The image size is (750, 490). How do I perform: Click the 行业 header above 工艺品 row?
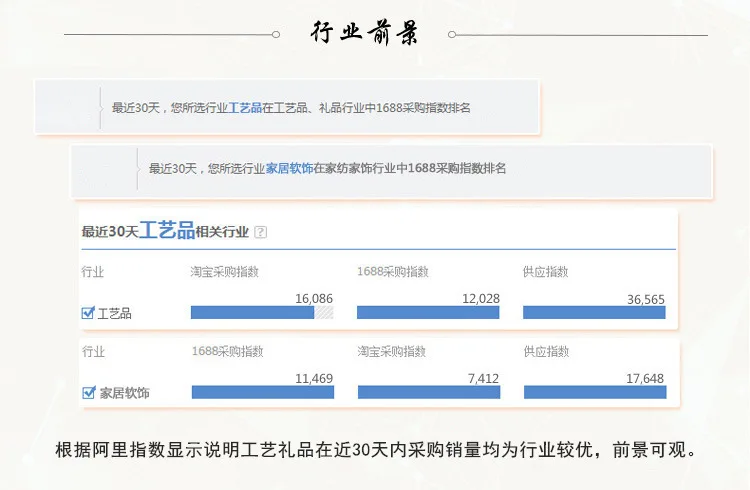coord(92,272)
